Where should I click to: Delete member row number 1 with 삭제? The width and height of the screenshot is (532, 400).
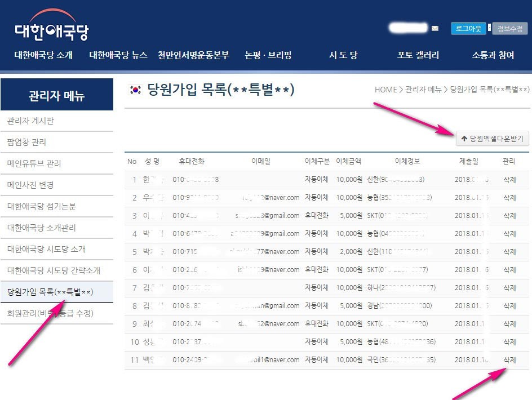coord(509,180)
